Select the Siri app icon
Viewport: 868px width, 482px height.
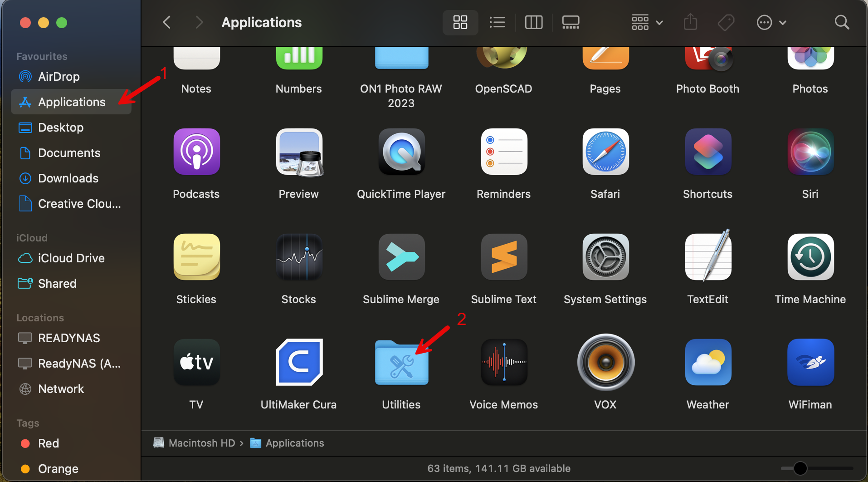coord(810,152)
